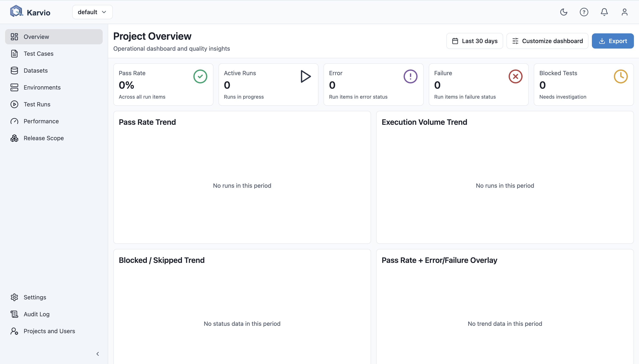The image size is (639, 364).
Task: Click the Settings gear icon
Action: point(14,297)
